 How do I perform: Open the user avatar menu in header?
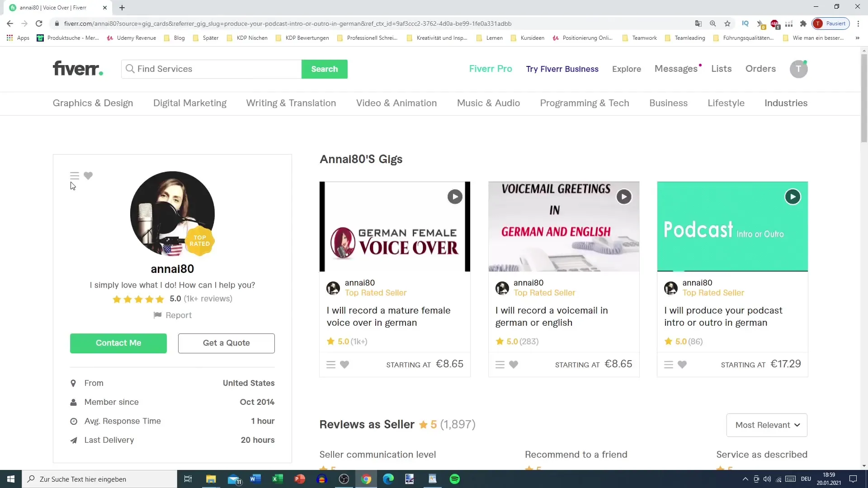pos(798,69)
